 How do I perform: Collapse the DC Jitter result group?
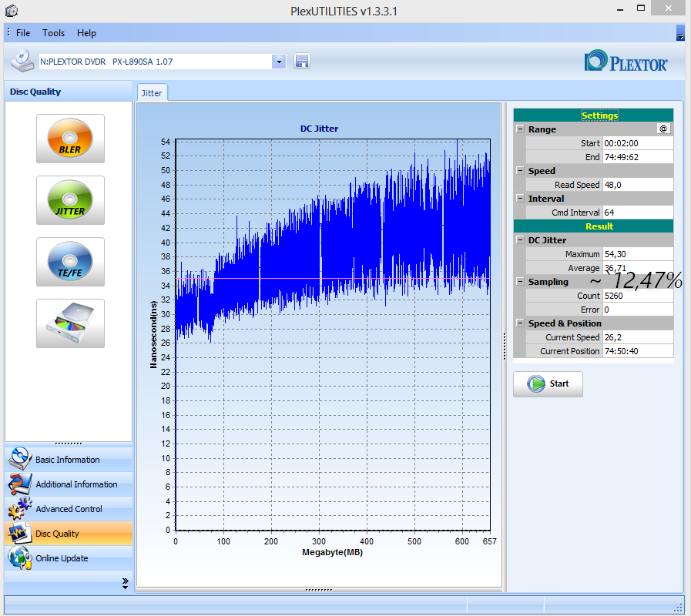click(x=521, y=240)
